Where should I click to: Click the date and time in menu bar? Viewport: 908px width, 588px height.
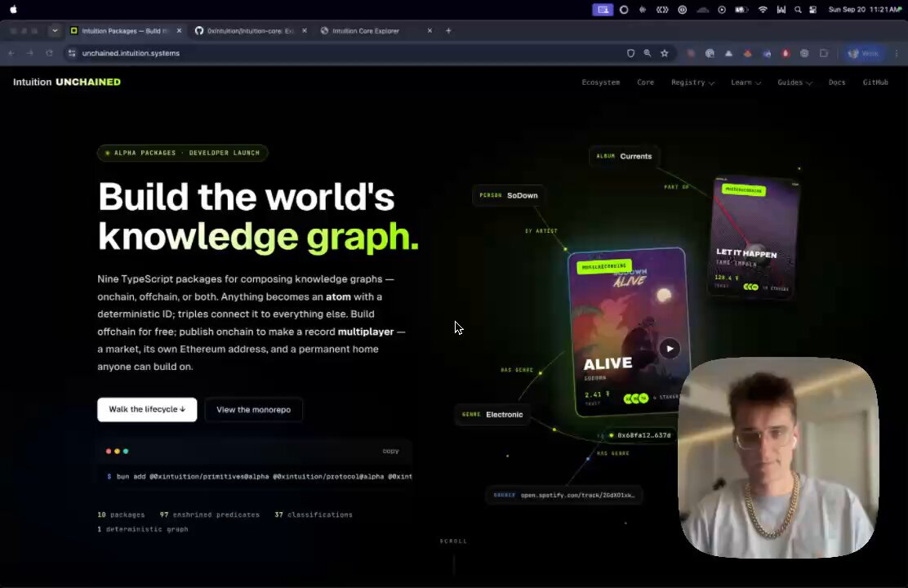(865, 9)
